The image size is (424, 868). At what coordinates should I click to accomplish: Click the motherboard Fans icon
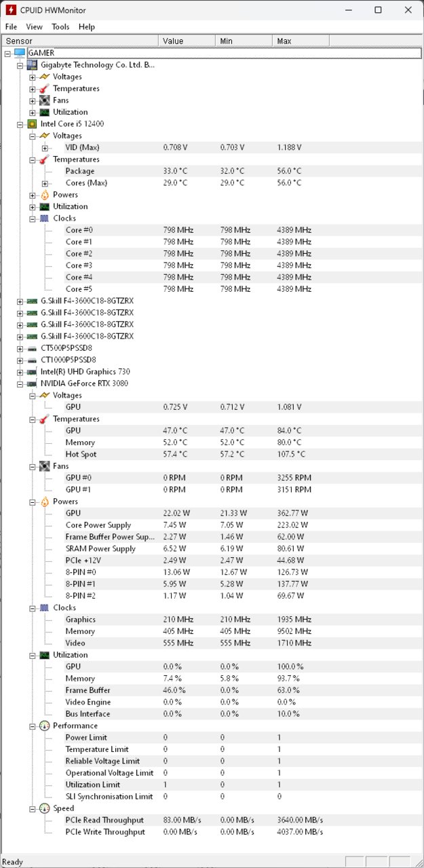tap(44, 100)
